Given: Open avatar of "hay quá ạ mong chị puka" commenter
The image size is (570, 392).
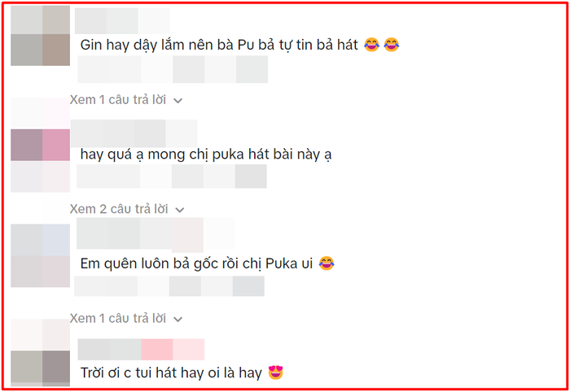Looking at the screenshot, I should click(x=41, y=145).
